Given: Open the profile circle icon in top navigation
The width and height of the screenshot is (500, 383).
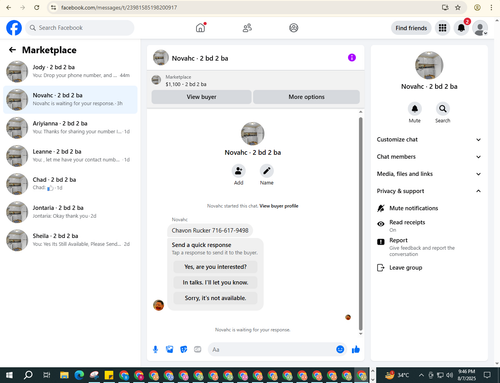Looking at the screenshot, I should [293, 28].
